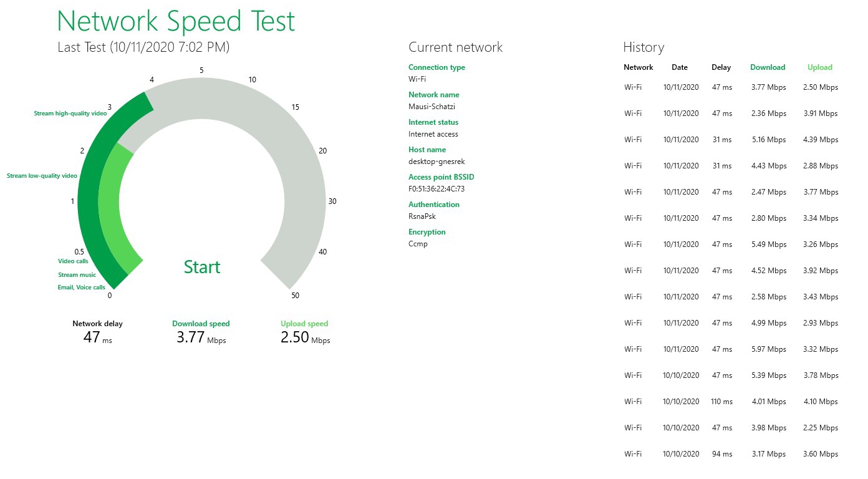Click the Email, Voice calls gauge label
Image resolution: width=868 pixels, height=479 pixels.
81,288
